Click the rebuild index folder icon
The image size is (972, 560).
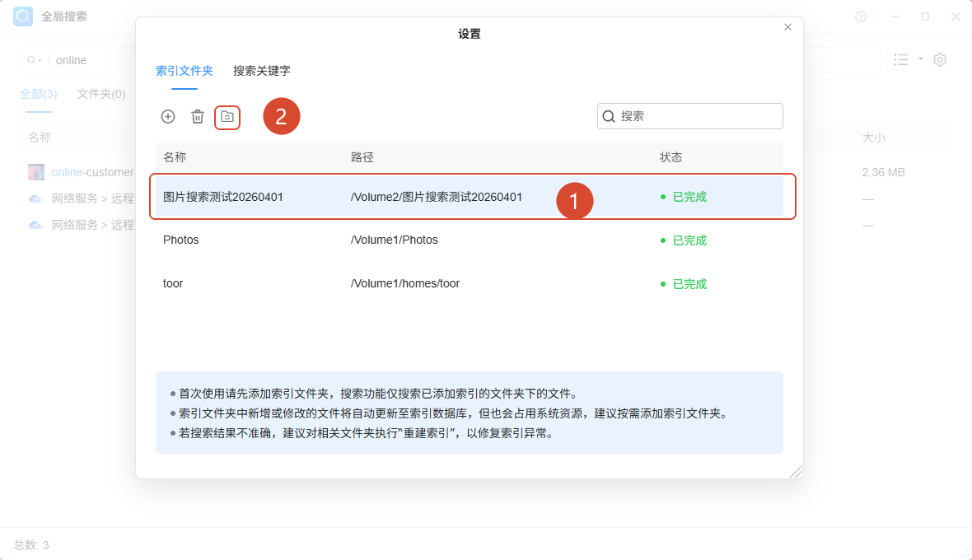click(227, 116)
